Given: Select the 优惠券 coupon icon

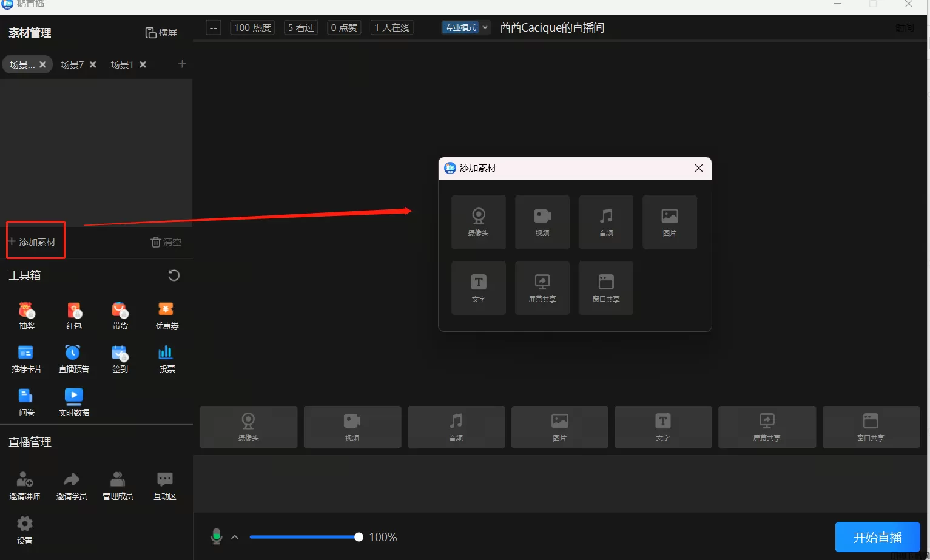Looking at the screenshot, I should click(167, 315).
